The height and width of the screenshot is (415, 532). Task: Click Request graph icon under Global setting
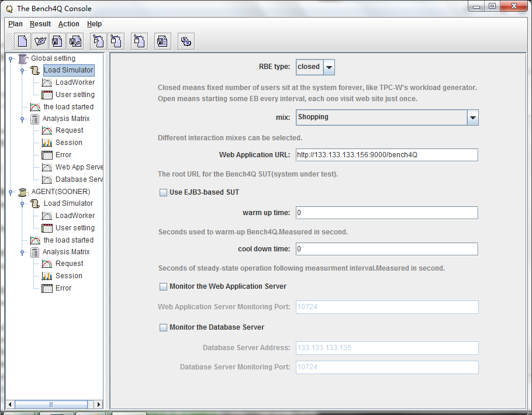(47, 131)
